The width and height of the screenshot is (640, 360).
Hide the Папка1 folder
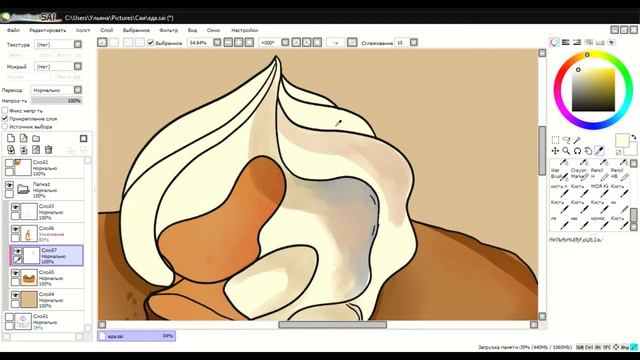(x=9, y=185)
